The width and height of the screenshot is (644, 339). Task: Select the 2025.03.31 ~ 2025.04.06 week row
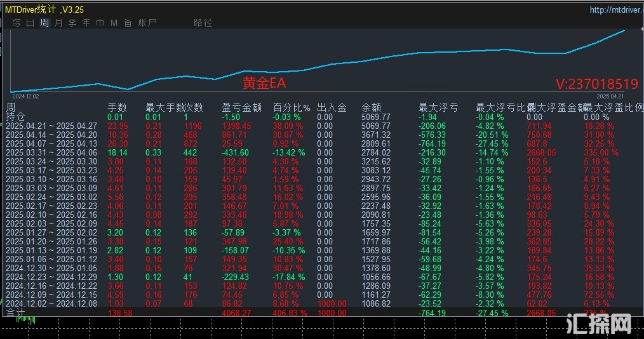click(x=51, y=153)
